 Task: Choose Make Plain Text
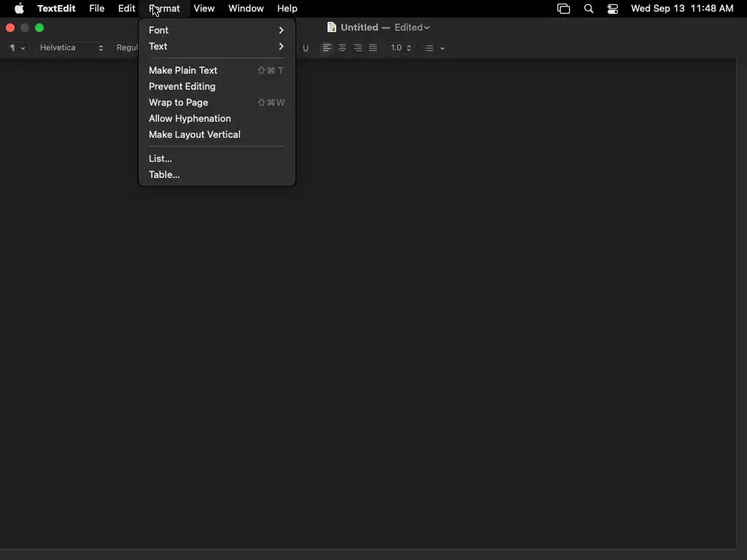(x=217, y=71)
